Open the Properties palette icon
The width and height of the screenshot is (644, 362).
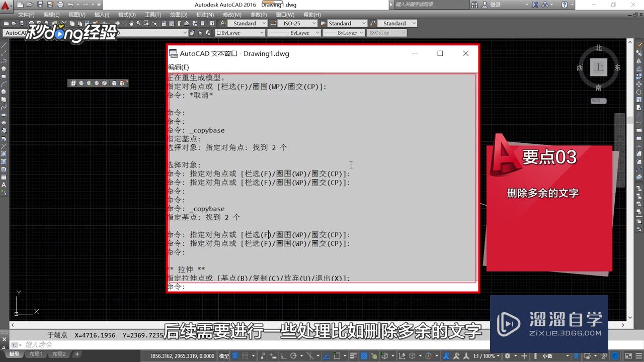pos(164,23)
